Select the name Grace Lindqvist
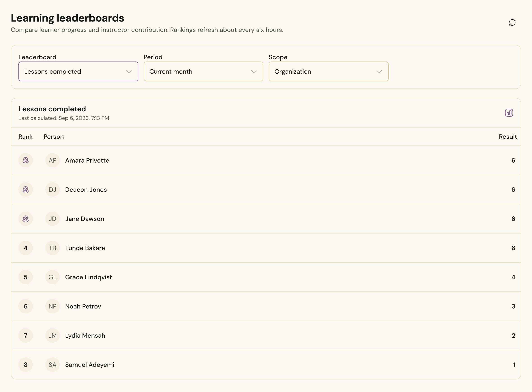Viewport: 532px width, 392px height. click(x=89, y=277)
